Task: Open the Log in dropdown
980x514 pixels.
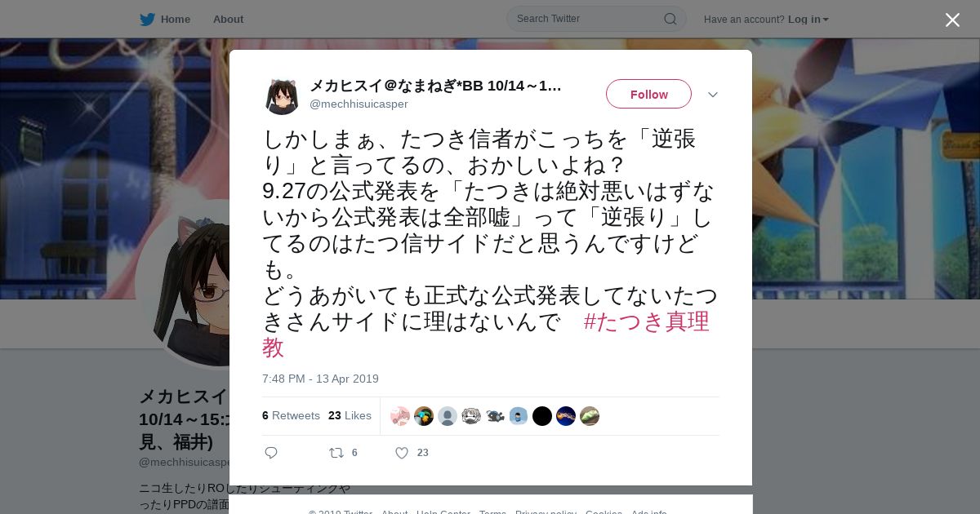Action: click(x=808, y=20)
